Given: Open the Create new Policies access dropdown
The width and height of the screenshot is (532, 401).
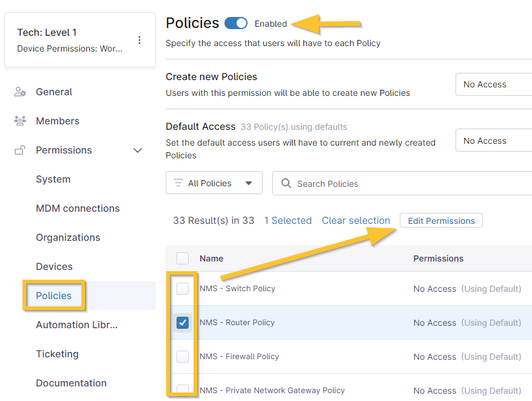Looking at the screenshot, I should (x=493, y=84).
